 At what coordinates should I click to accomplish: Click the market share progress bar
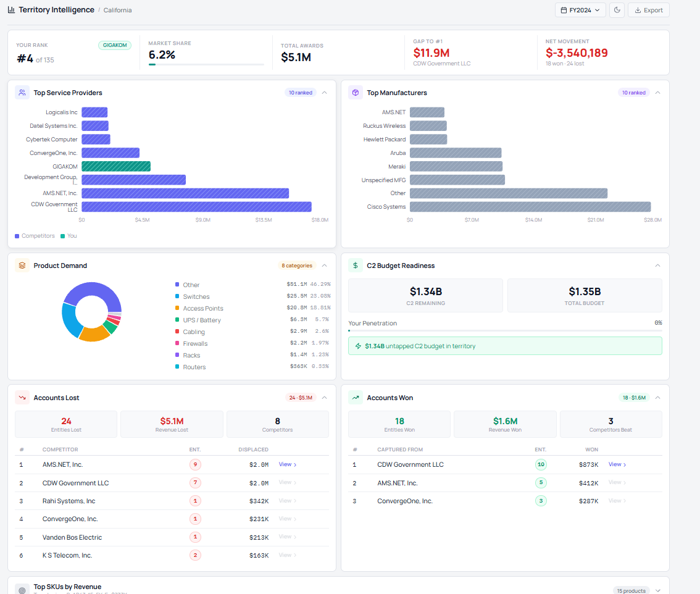206,64
